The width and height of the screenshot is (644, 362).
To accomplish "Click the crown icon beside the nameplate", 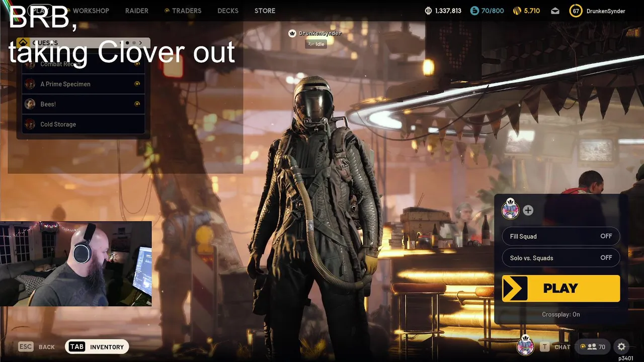I will (x=292, y=33).
